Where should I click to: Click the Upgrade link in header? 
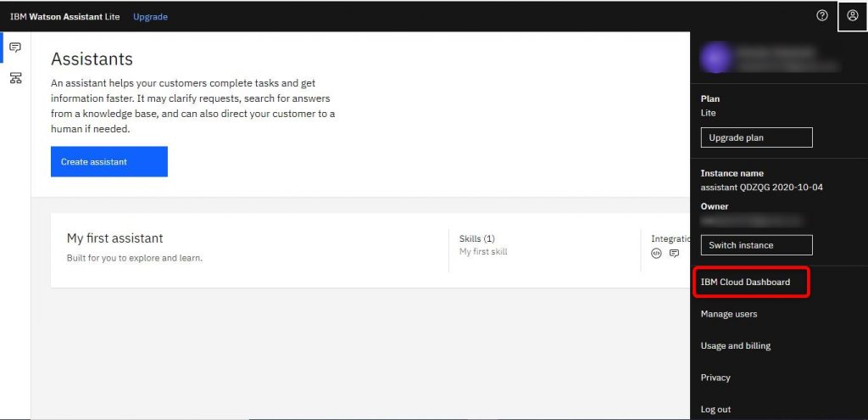150,17
